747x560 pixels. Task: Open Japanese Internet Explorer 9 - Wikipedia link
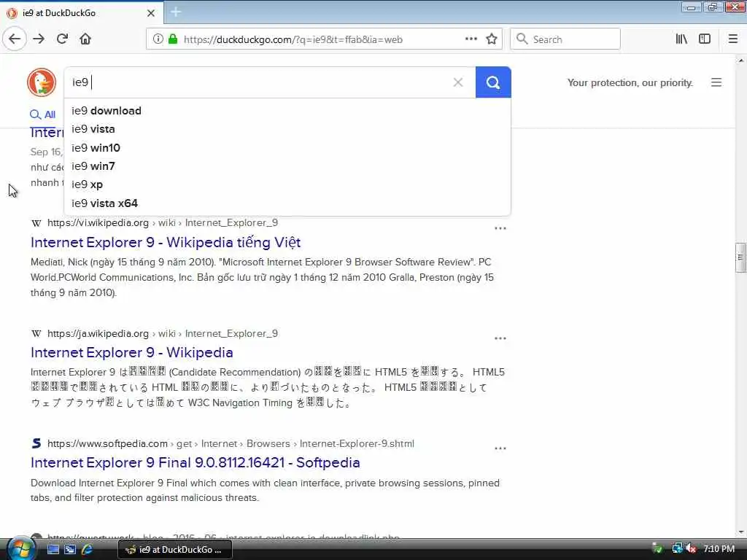131,352
